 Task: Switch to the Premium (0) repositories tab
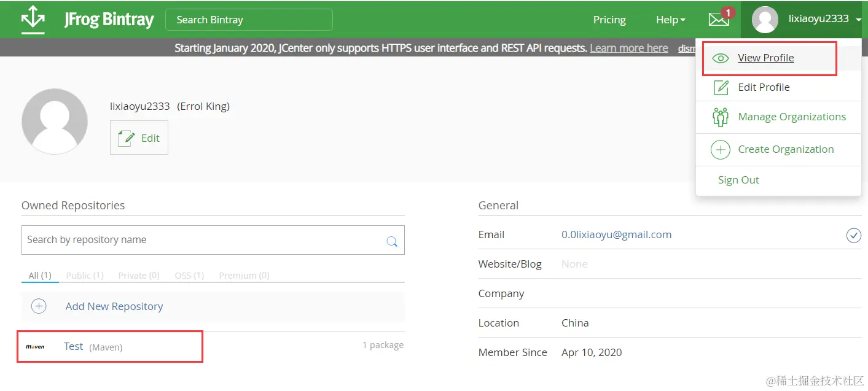pos(244,276)
